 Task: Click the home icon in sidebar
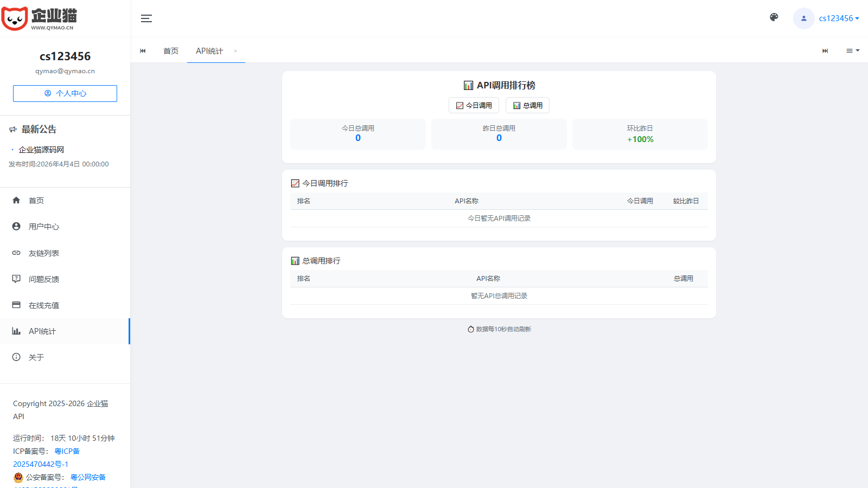pyautogui.click(x=16, y=200)
